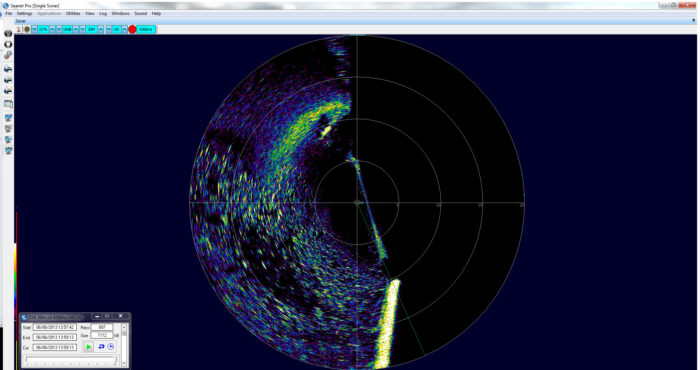Decrease gain with down arrow left of 22%

click(x=34, y=29)
